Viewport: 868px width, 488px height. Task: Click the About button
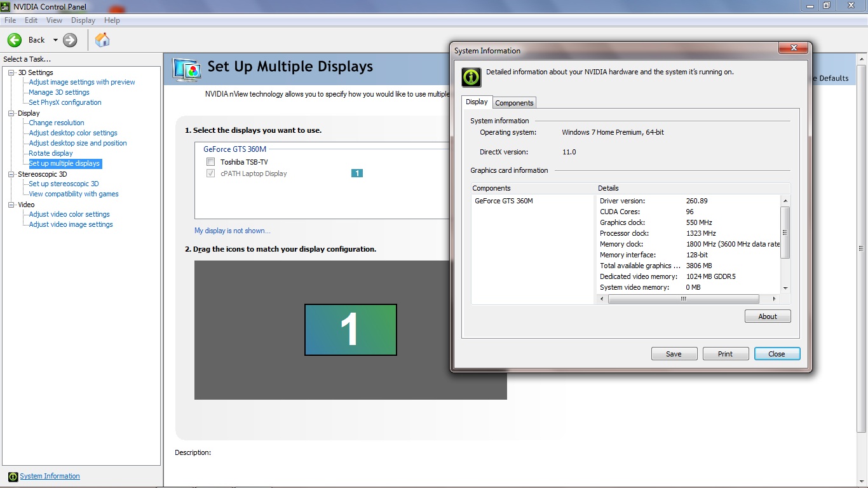click(x=768, y=316)
